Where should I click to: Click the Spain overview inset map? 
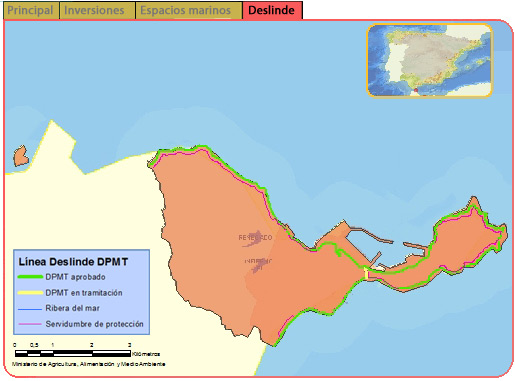430,60
